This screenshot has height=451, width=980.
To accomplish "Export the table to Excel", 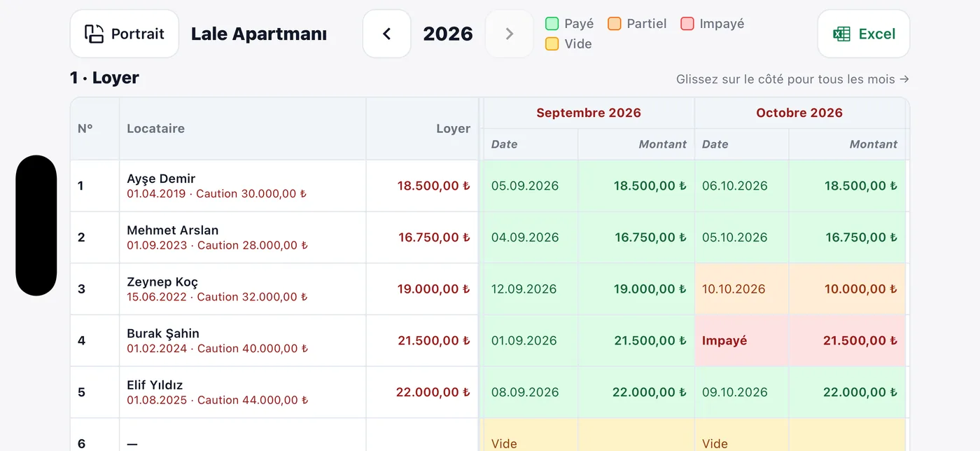I will pyautogui.click(x=864, y=34).
